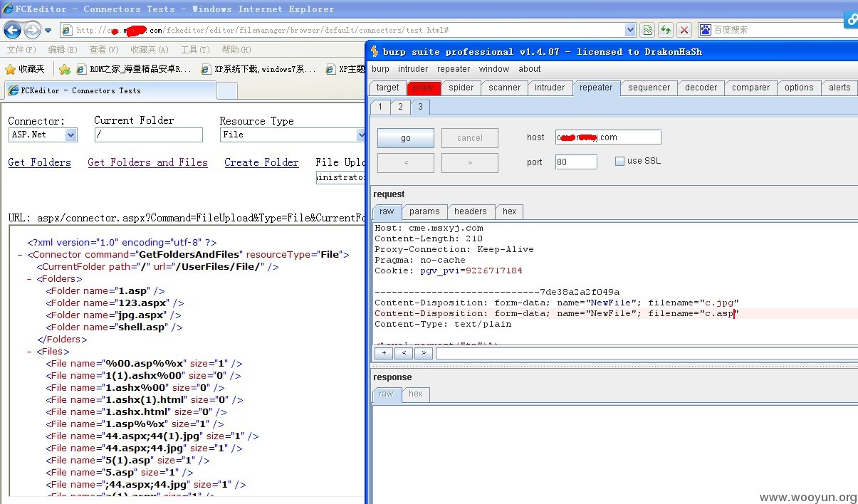Click the Current Folder input field
Image resolution: width=858 pixels, height=504 pixels.
pyautogui.click(x=148, y=135)
